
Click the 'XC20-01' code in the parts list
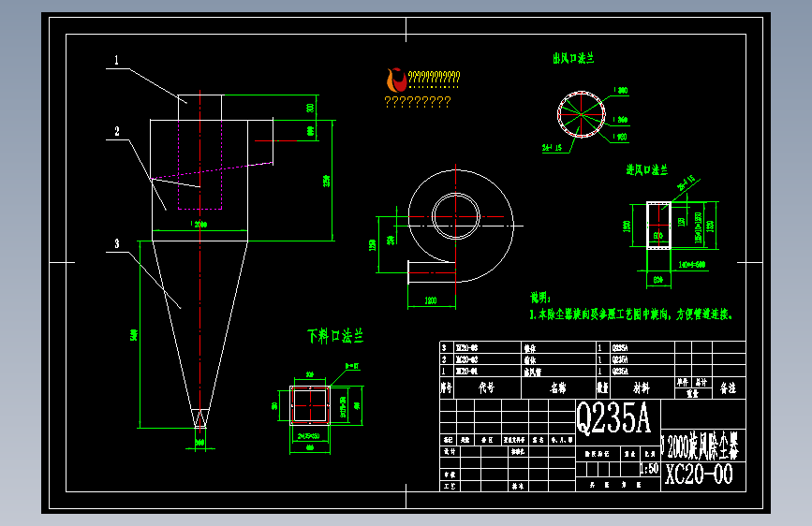[466, 372]
